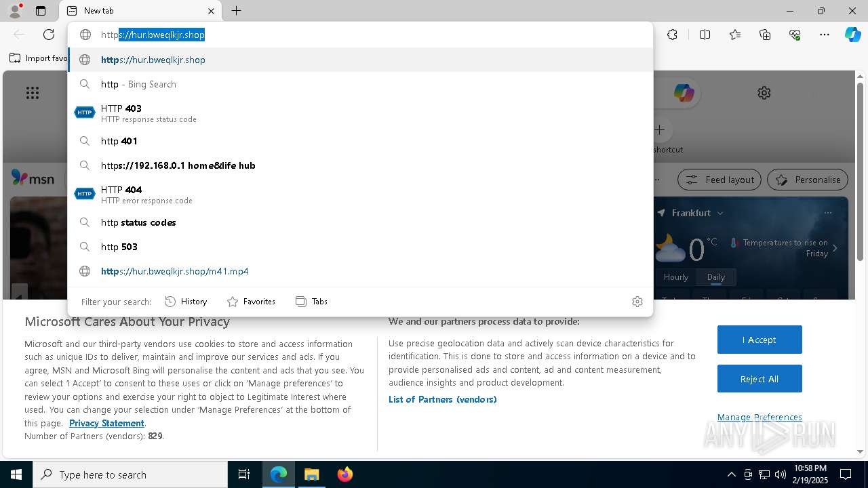Image resolution: width=868 pixels, height=488 pixels.
Task: Select the HTTP 403 suggestion
Action: 360,113
